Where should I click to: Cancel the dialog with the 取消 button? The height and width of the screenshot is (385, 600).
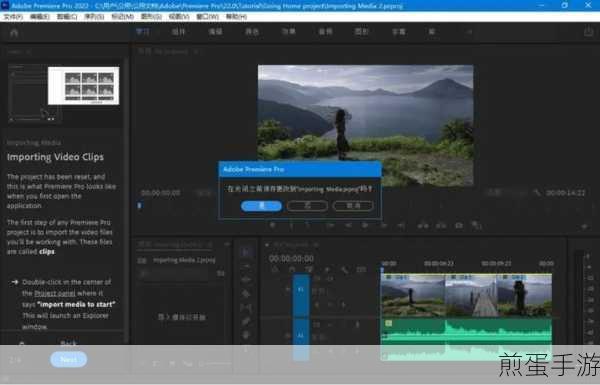coord(353,206)
